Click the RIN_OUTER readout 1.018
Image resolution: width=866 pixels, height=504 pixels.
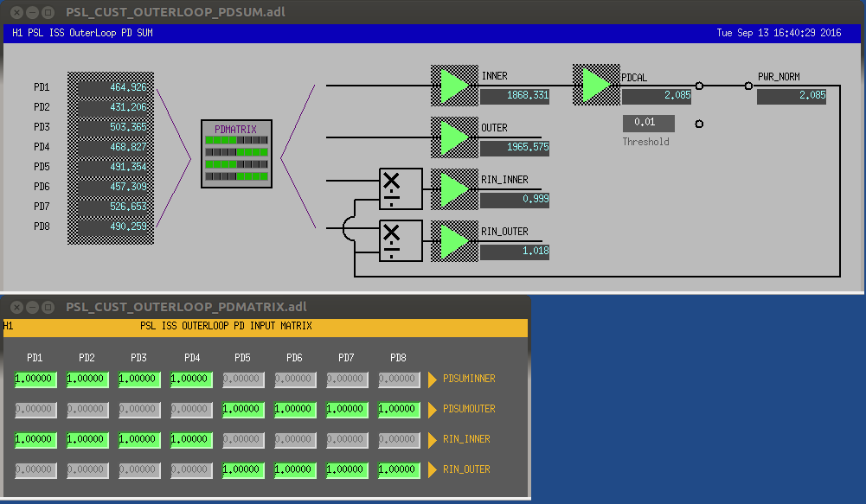(x=515, y=252)
